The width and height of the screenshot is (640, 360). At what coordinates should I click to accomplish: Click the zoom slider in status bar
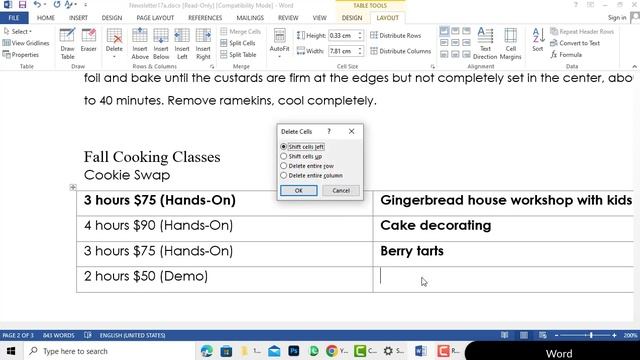[x=586, y=336]
